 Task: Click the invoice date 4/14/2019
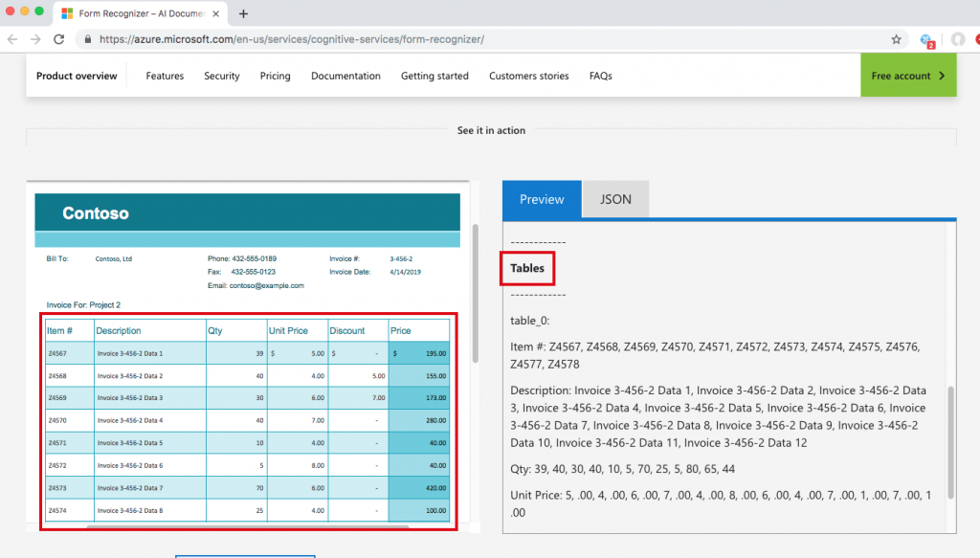405,273
